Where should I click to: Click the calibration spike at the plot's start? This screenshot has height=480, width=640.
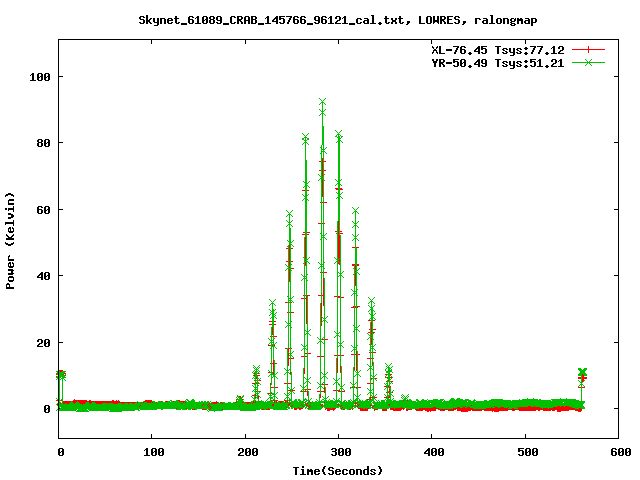(x=61, y=375)
